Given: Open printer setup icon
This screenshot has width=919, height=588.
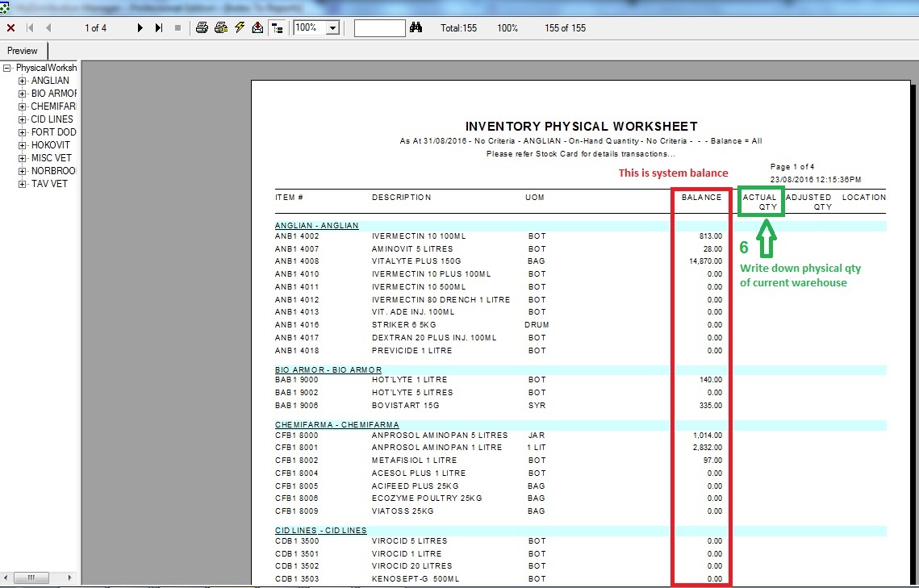Looking at the screenshot, I should [220, 28].
